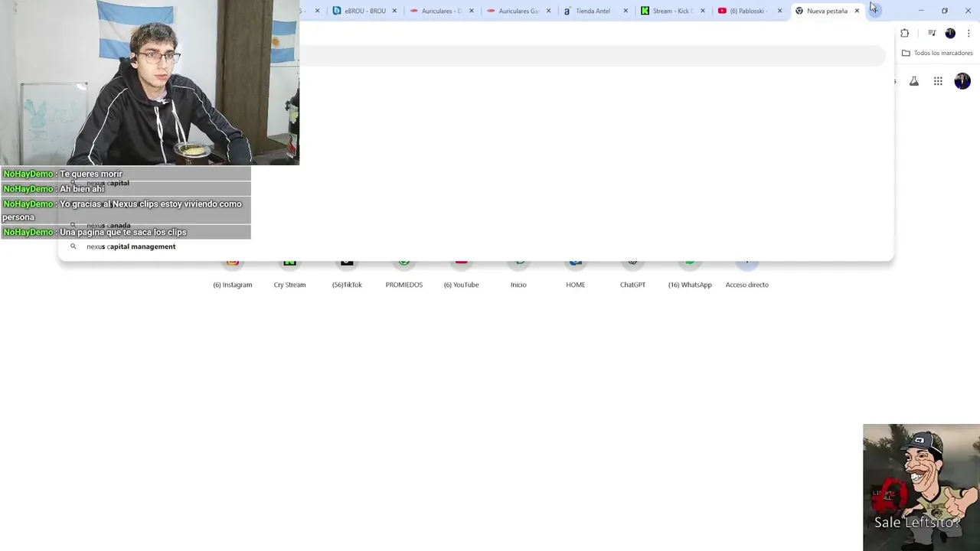Add a new tab with plus button

874,11
